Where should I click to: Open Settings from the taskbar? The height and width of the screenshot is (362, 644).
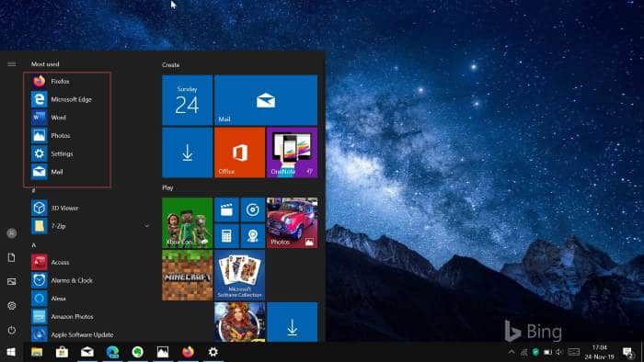pos(213,352)
